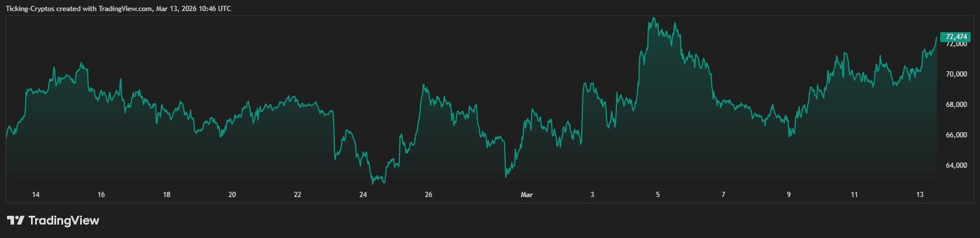The image size is (980, 238).
Task: Click the Mar month label on time axis
Action: (x=527, y=195)
